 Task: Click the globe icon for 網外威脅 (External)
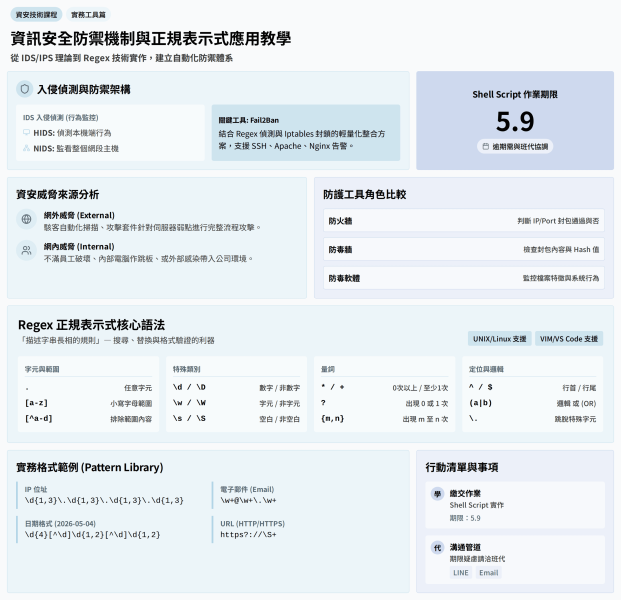[x=27, y=219]
